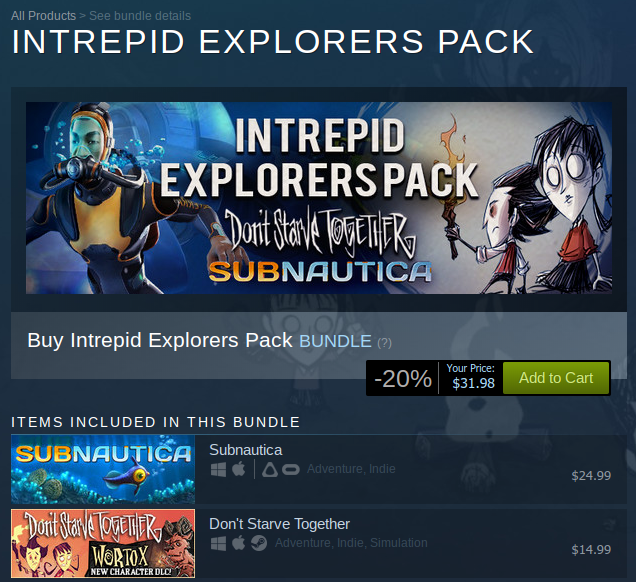Image resolution: width=636 pixels, height=582 pixels.
Task: Click the Apple macOS icon beside Subnautica
Action: click(238, 469)
